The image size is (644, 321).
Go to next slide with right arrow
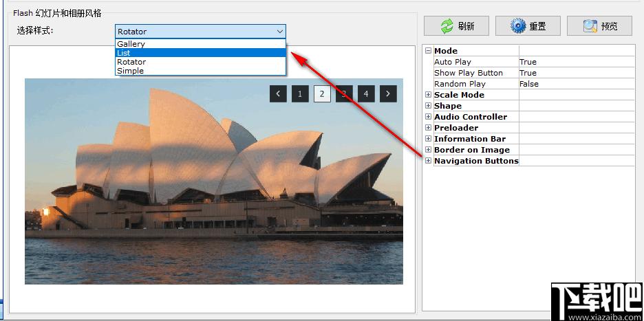[388, 93]
